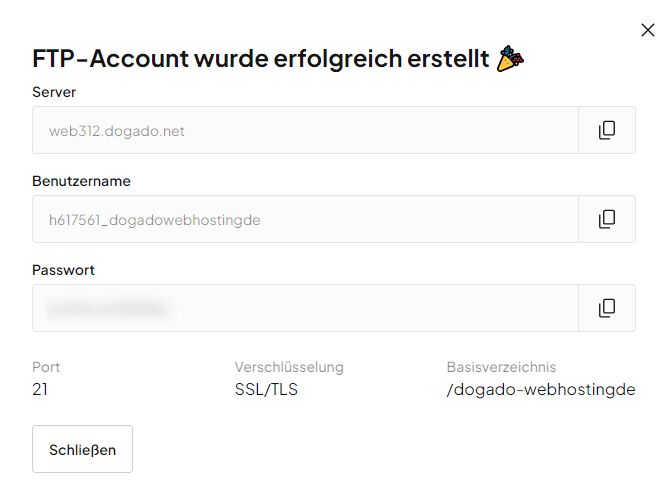The width and height of the screenshot is (670, 497).
Task: Click the Passwort label
Action: click(x=63, y=270)
